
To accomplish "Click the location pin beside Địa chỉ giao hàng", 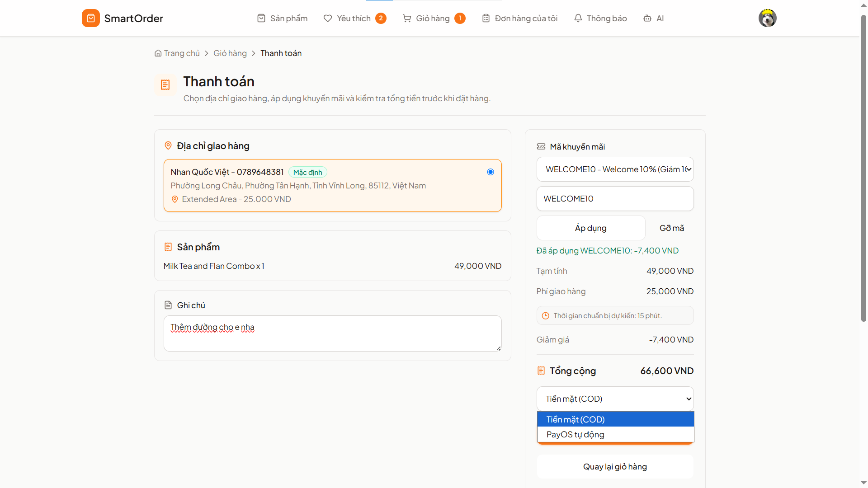I will pyautogui.click(x=168, y=145).
